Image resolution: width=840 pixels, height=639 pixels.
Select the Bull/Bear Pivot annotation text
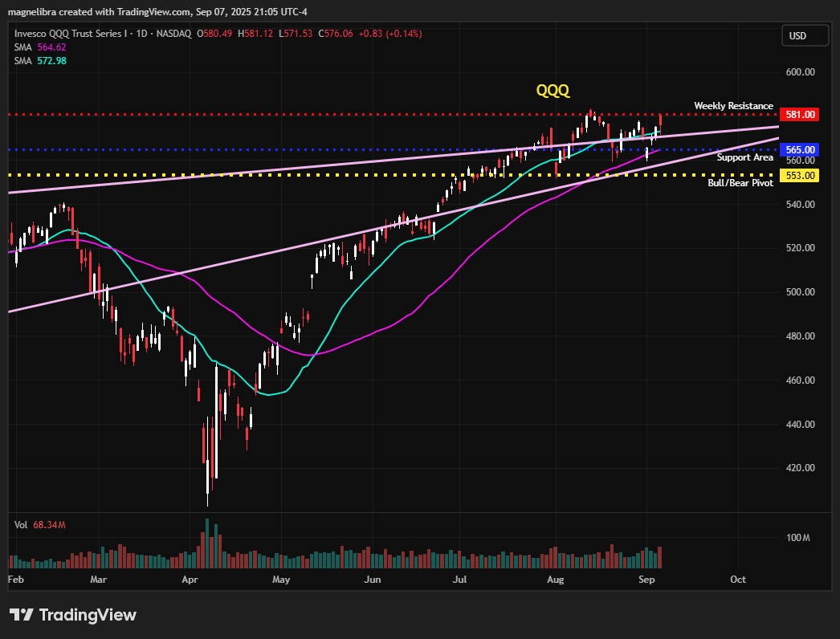coord(740,183)
